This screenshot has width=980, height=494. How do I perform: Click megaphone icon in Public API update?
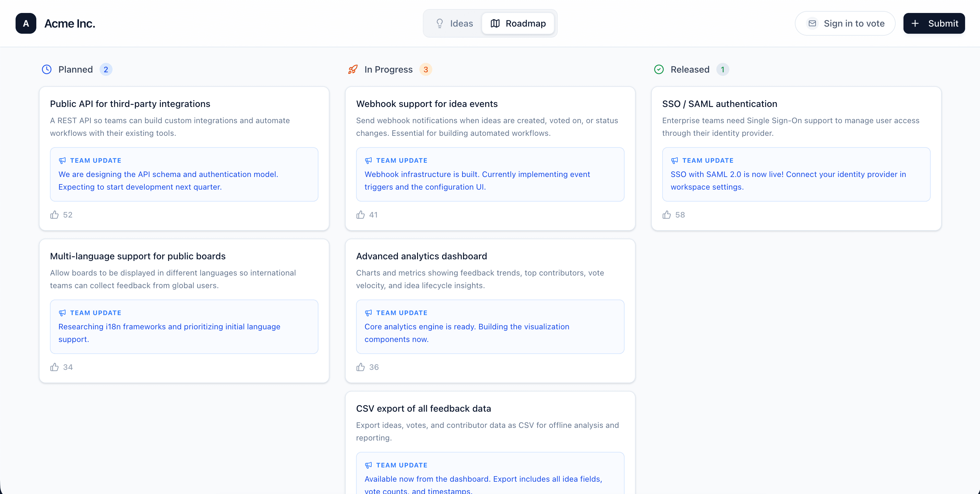62,160
